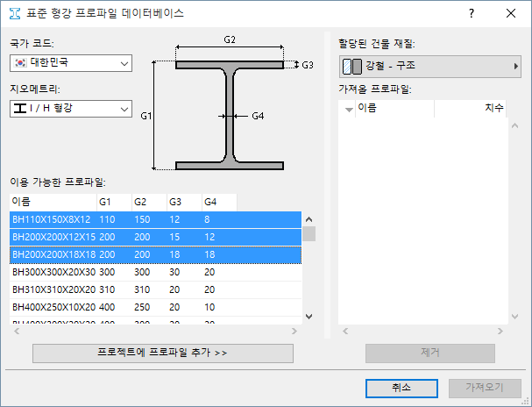The image size is (532, 407).
Task: Open the 강철 - 구조 building material selector
Action: coord(429,67)
